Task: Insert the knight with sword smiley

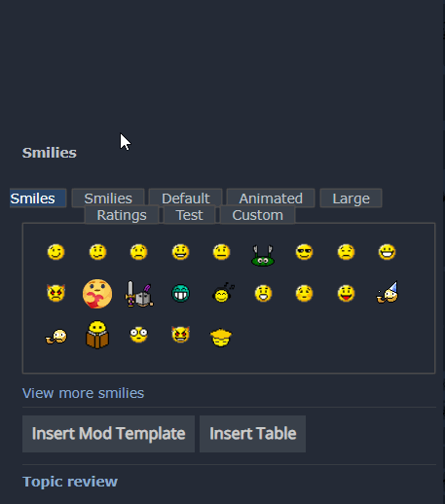Action: pos(139,294)
